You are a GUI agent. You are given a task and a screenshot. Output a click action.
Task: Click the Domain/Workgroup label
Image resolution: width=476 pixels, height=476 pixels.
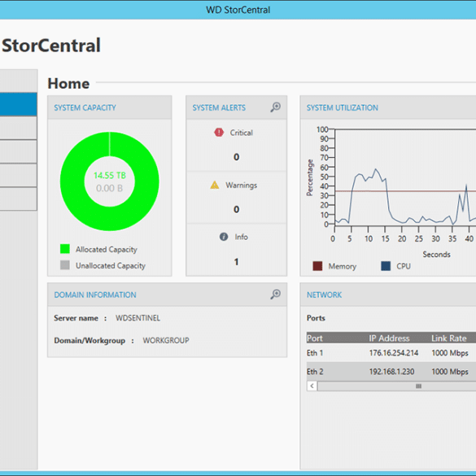pyautogui.click(x=90, y=341)
